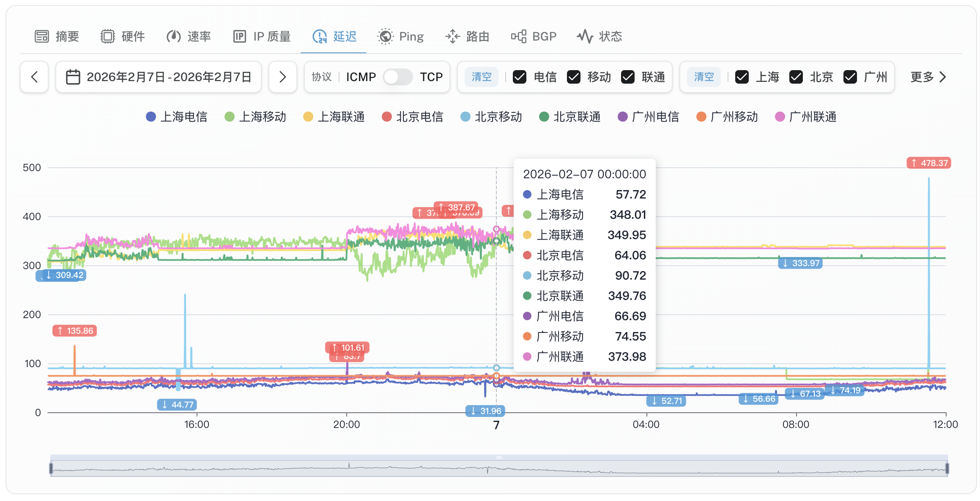Uncheck the 联通 carrier checkbox
This screenshot has width=980, height=501.
tap(628, 77)
